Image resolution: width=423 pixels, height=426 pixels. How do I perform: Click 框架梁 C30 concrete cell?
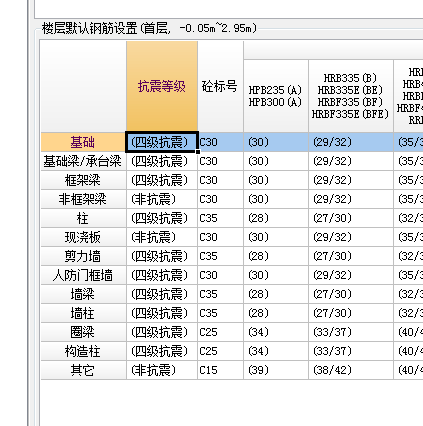coord(221,180)
